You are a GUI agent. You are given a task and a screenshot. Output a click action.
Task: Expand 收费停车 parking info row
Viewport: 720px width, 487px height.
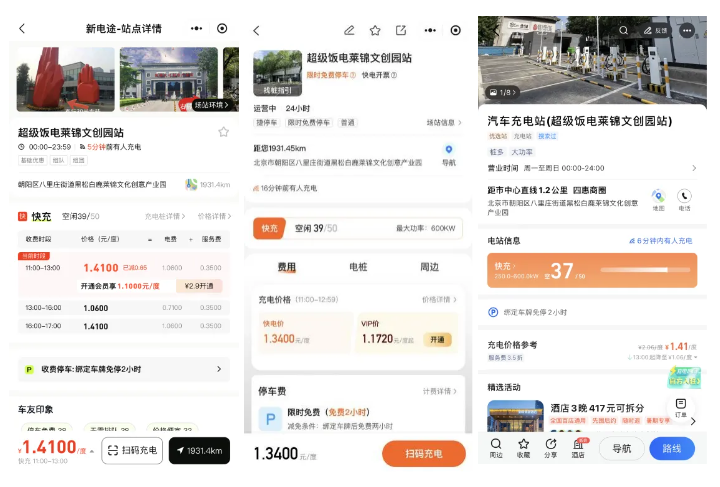click(x=124, y=369)
